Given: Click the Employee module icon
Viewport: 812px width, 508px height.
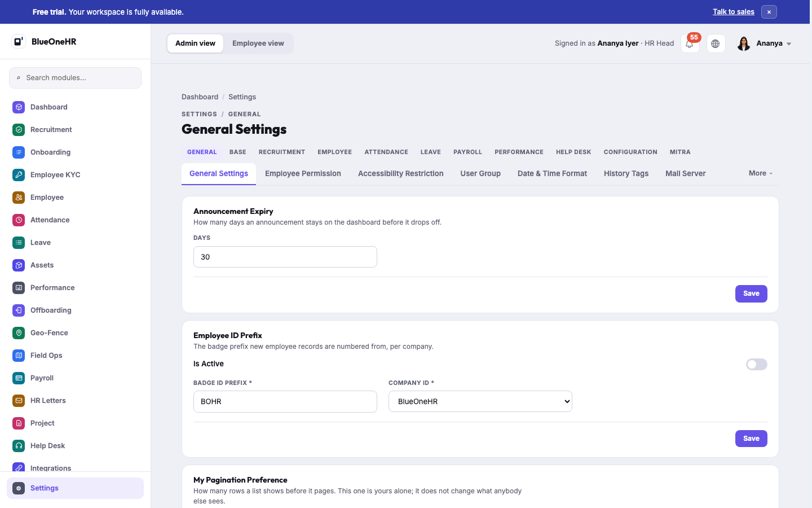Looking at the screenshot, I should click(19, 198).
